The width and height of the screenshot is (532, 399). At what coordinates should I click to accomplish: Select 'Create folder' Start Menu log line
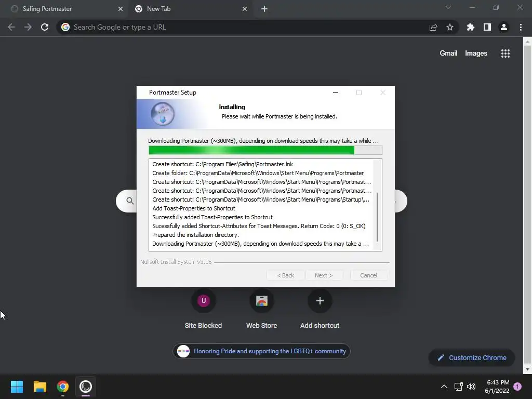258,173
